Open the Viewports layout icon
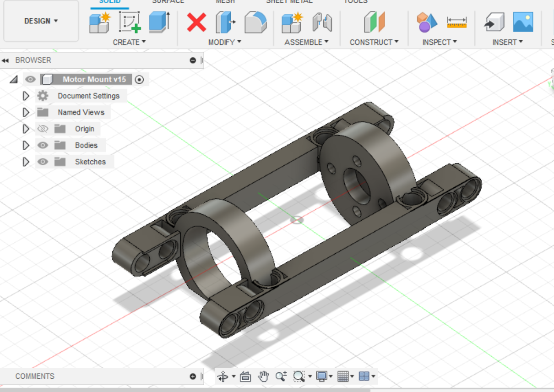The width and height of the screenshot is (554, 392). click(364, 376)
